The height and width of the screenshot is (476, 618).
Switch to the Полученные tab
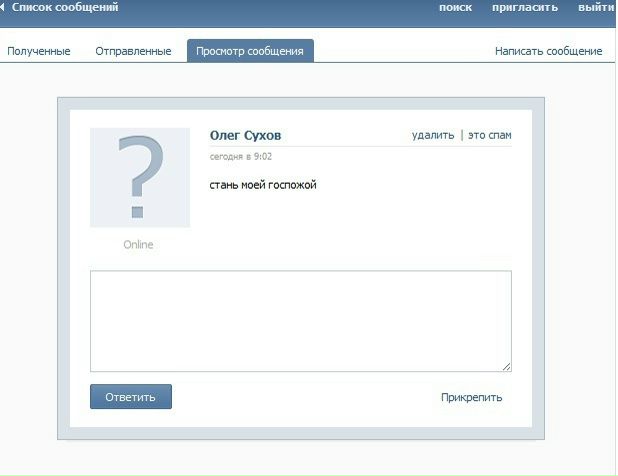[x=39, y=51]
